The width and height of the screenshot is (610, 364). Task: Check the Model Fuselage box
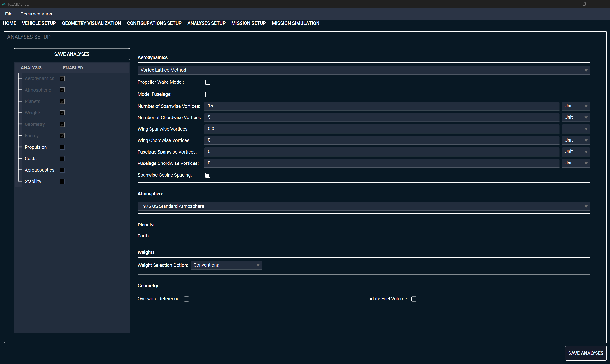pyautogui.click(x=208, y=94)
